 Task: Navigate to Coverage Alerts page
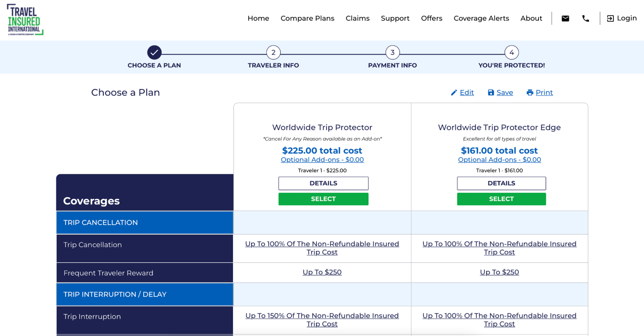click(x=481, y=18)
